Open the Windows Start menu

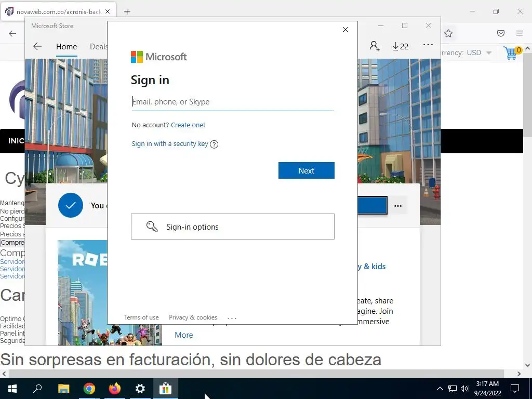(12, 389)
